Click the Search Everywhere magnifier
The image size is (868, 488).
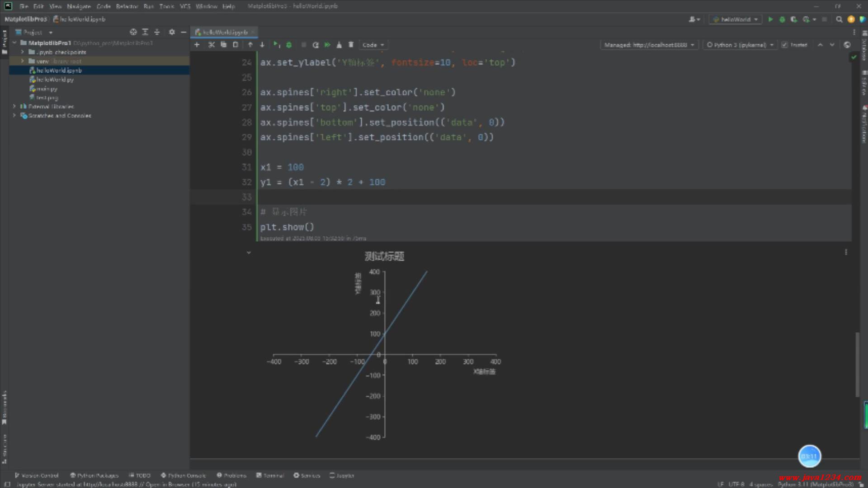click(x=839, y=19)
